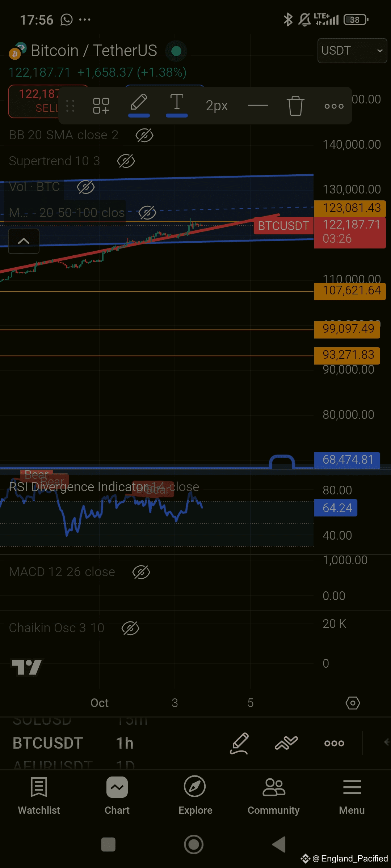Choose the line style dash option
This screenshot has width=391, height=868.
(258, 106)
